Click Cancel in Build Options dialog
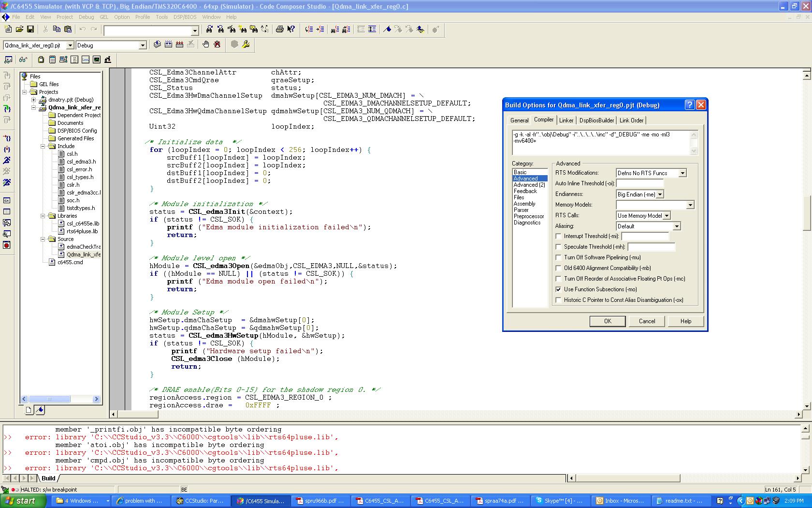The height and width of the screenshot is (508, 812). tap(647, 321)
